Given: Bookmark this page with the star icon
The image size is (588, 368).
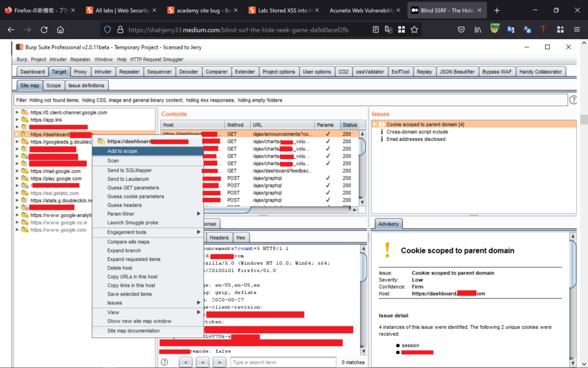Looking at the screenshot, I should [x=415, y=30].
